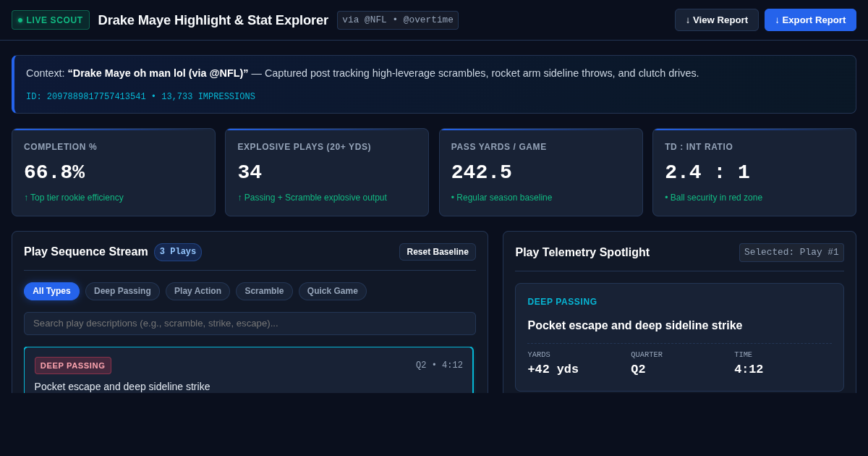This screenshot has width=868, height=456.
Task: Filter by Deep Passing plays
Action: (x=122, y=291)
